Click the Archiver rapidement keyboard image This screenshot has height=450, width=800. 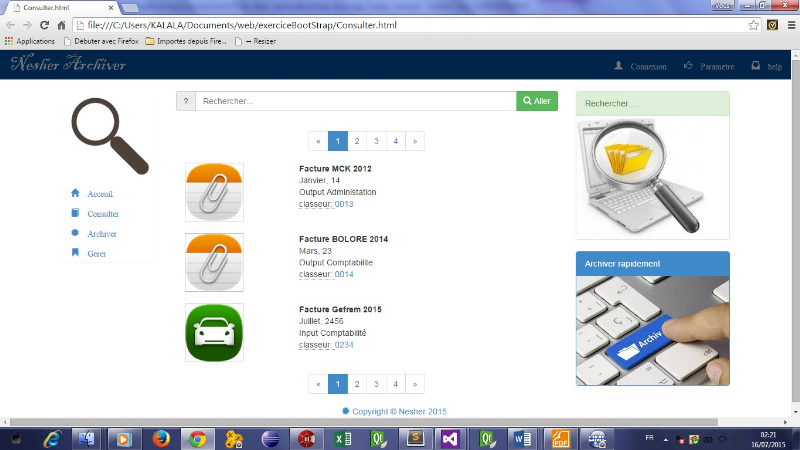(653, 331)
